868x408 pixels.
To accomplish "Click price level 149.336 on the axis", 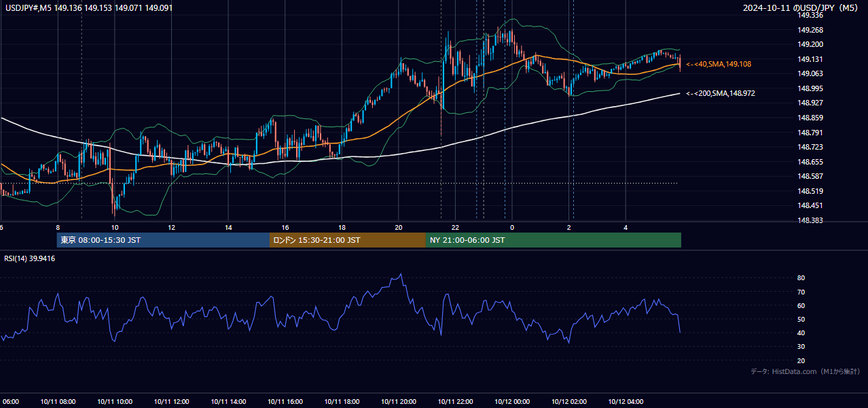I will tap(810, 15).
